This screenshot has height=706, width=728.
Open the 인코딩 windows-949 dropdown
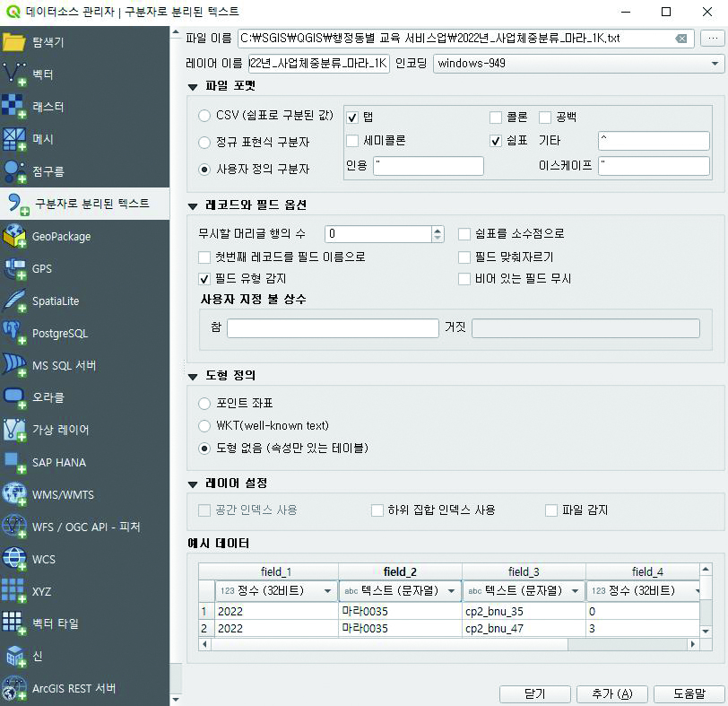click(579, 64)
